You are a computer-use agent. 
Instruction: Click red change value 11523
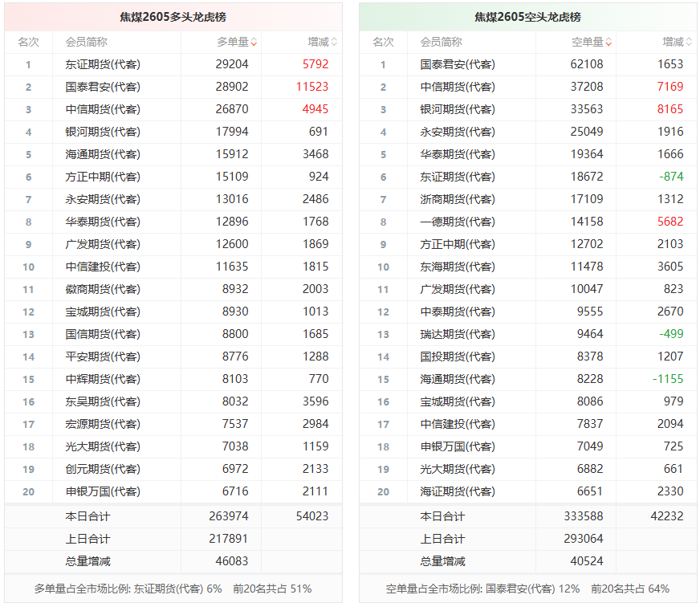312,87
